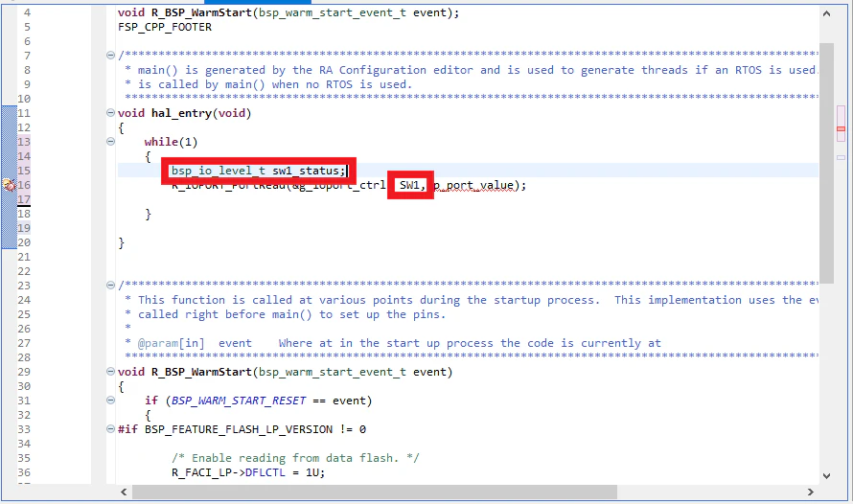Click the while keyword on line 13
This screenshot has width=853, height=504.
[x=161, y=142]
